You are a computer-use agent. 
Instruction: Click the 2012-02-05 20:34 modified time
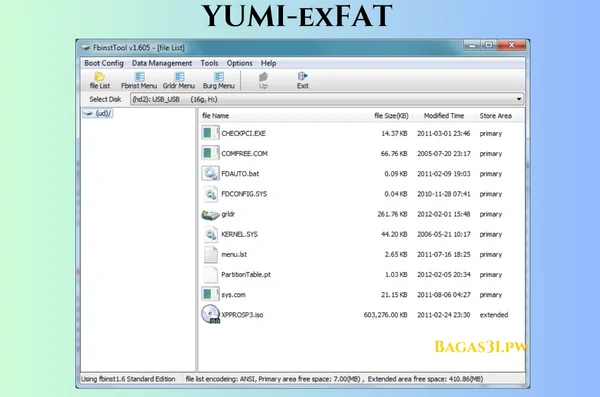point(443,274)
